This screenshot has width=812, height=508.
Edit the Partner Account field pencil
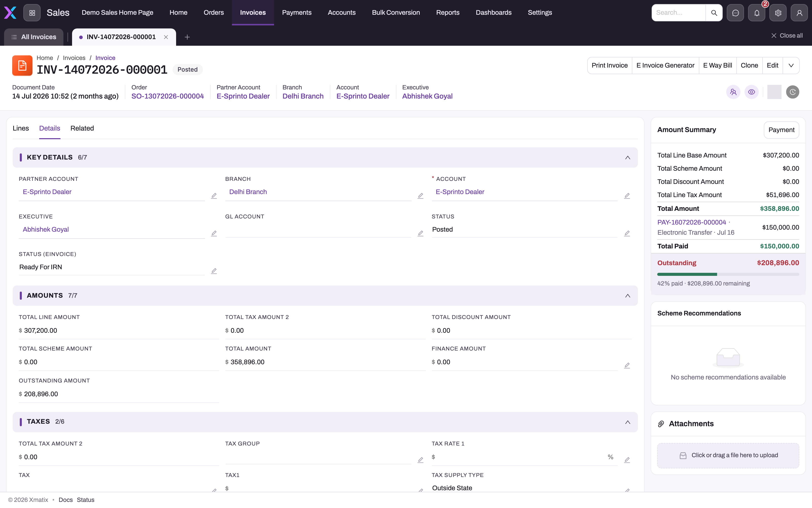coord(214,196)
